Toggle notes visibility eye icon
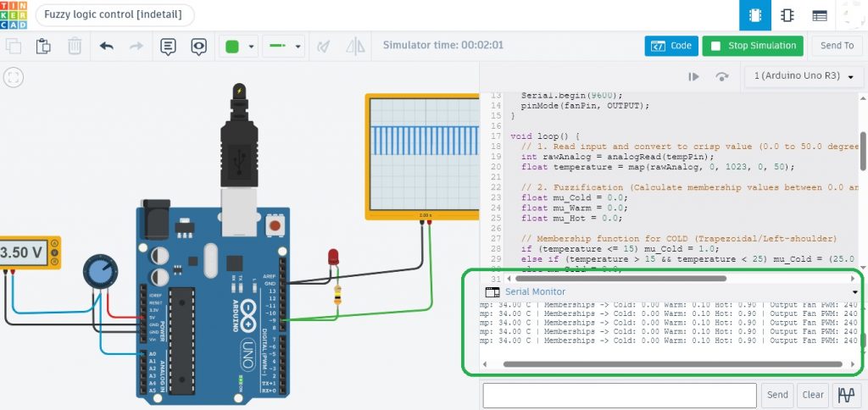Image resolution: width=868 pixels, height=410 pixels. point(198,47)
